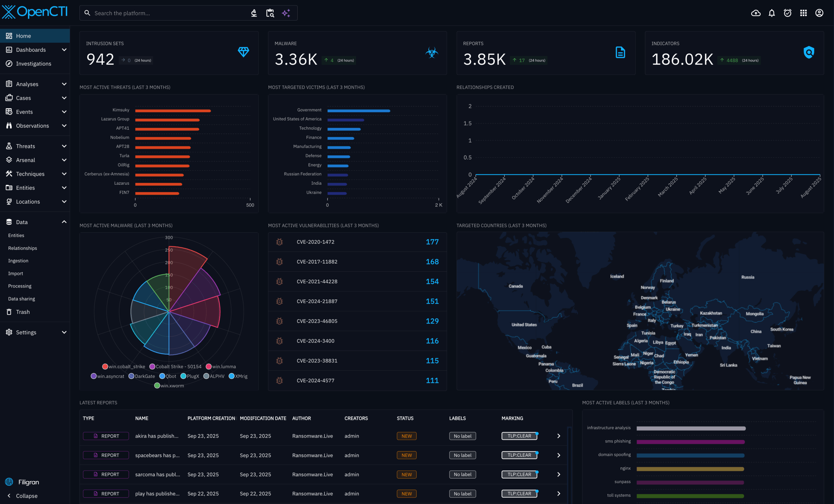Open the Investigations menu item

coord(34,63)
